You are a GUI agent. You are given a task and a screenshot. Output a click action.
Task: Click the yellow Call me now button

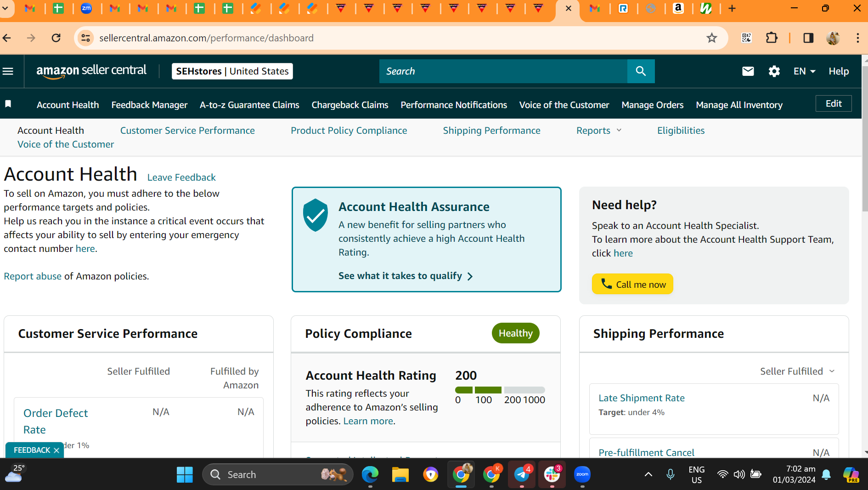pos(632,284)
